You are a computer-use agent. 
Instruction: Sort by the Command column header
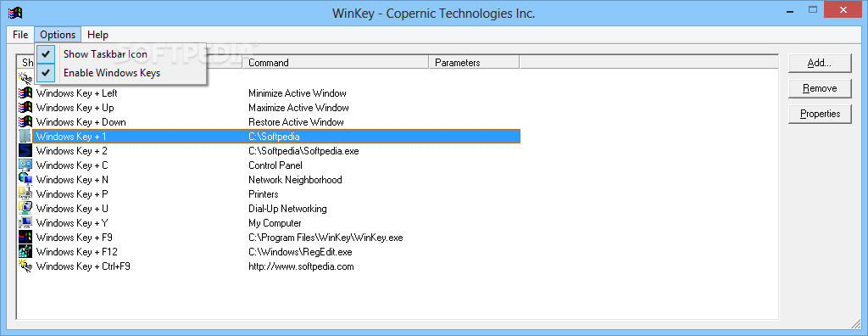click(x=336, y=63)
